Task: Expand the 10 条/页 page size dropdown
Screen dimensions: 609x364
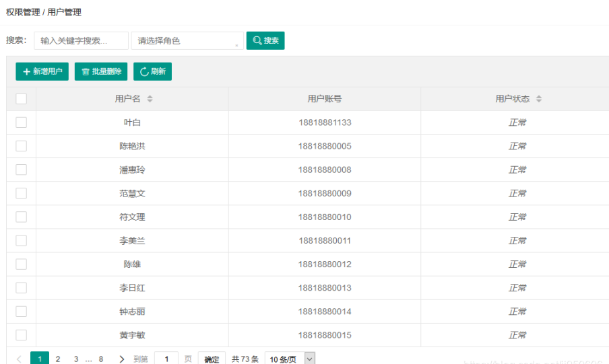Action: pos(290,359)
